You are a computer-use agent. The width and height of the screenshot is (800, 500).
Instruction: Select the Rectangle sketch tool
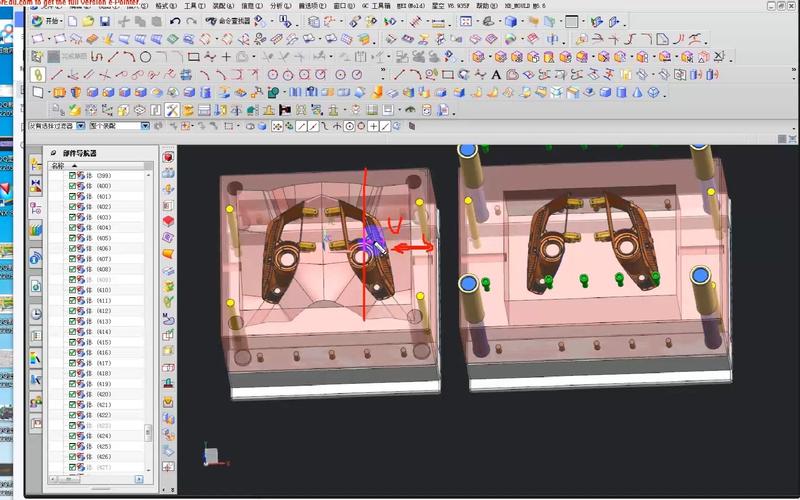193,57
